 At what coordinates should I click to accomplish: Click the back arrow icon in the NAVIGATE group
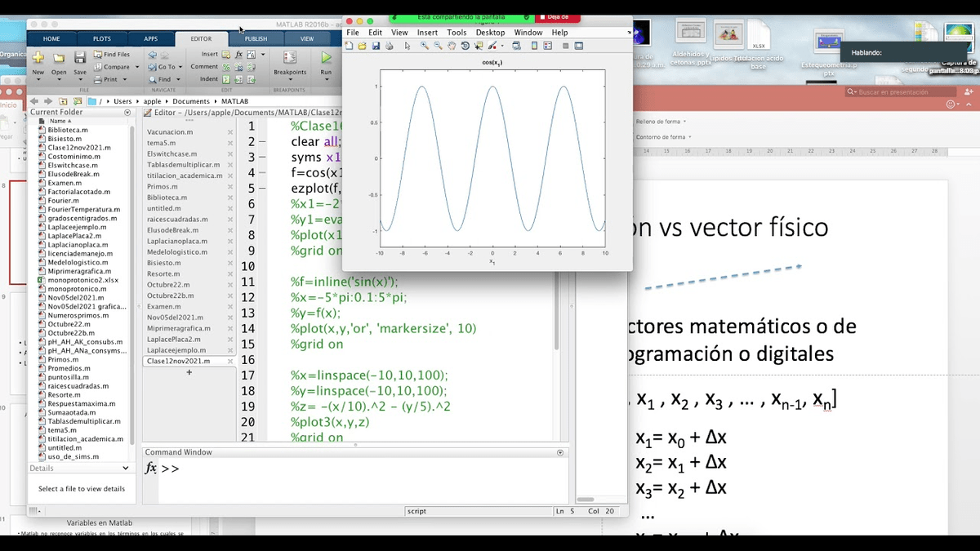[x=153, y=55]
